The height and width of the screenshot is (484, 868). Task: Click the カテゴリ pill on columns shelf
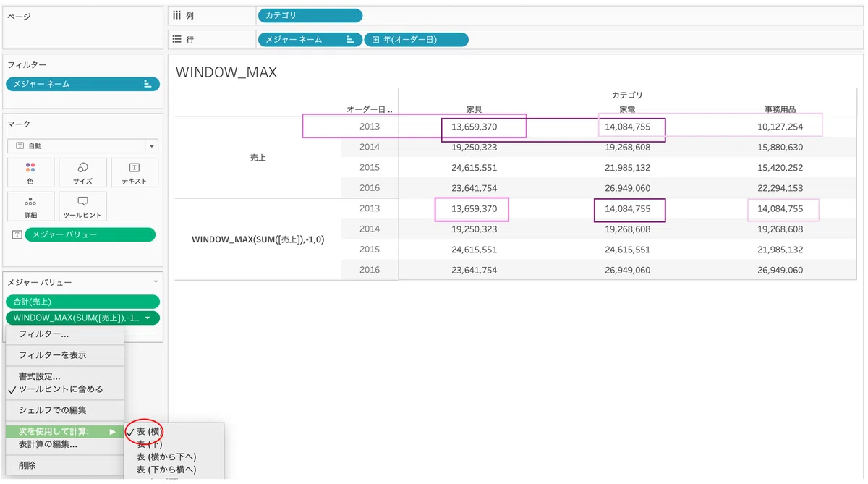[310, 15]
